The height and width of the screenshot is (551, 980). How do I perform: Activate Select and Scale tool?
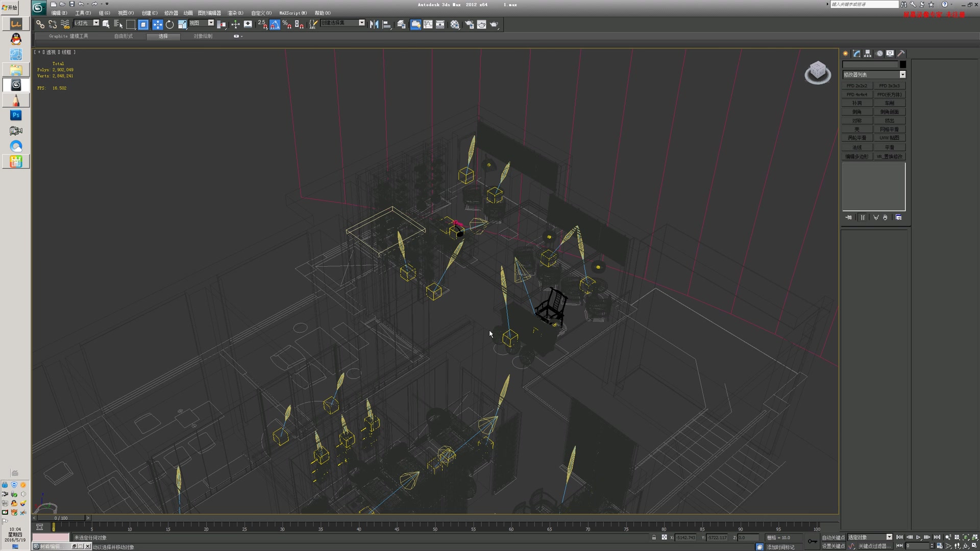(x=182, y=24)
